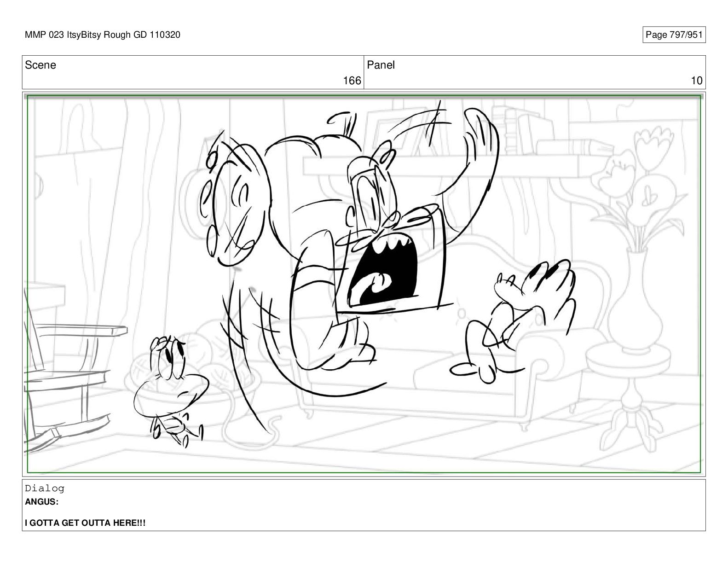The image size is (728, 564).
Task: Click the 'Page 797/951' page indicator box
Action: pyautogui.click(x=674, y=35)
